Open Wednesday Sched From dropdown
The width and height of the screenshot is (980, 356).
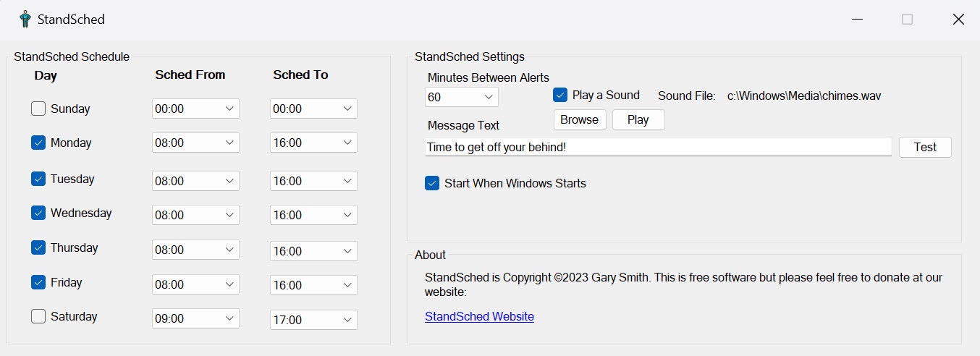pos(195,215)
